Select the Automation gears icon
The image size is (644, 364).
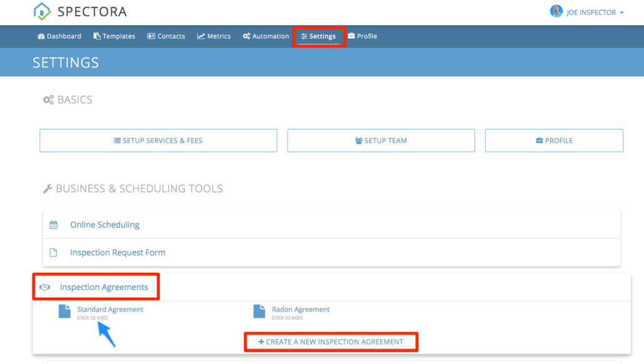pos(246,36)
